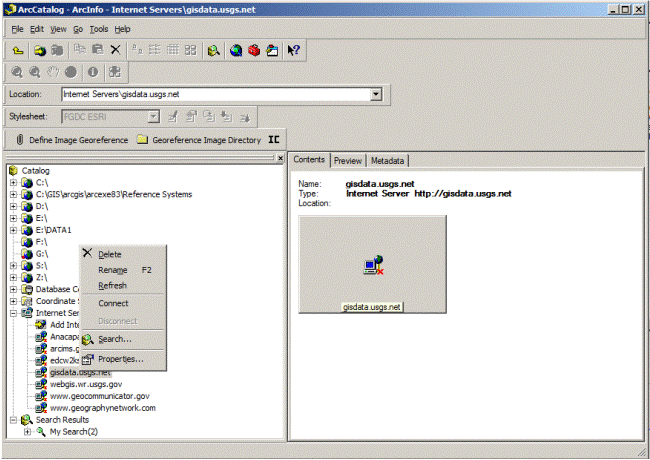Viewport: 650px width, 460px height.
Task: Expand the S:\ drive node
Action: [13, 266]
